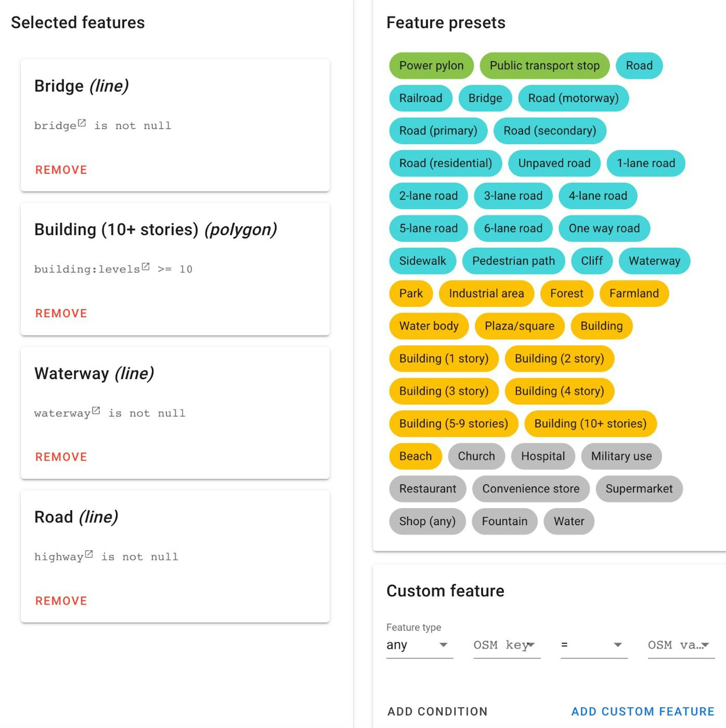Select the Industrial area preset
This screenshot has width=726, height=728.
point(486,293)
